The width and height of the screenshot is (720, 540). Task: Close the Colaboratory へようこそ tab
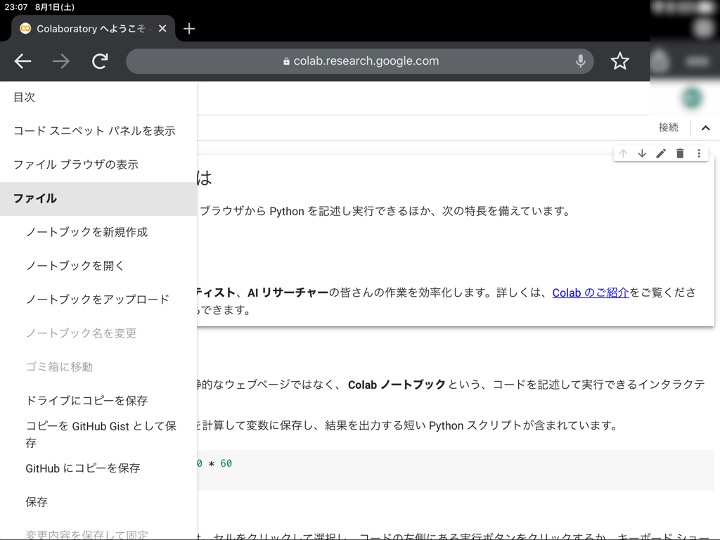click(162, 28)
